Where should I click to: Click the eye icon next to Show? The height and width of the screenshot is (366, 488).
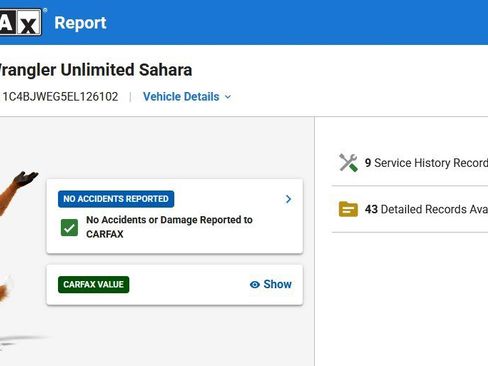(255, 285)
